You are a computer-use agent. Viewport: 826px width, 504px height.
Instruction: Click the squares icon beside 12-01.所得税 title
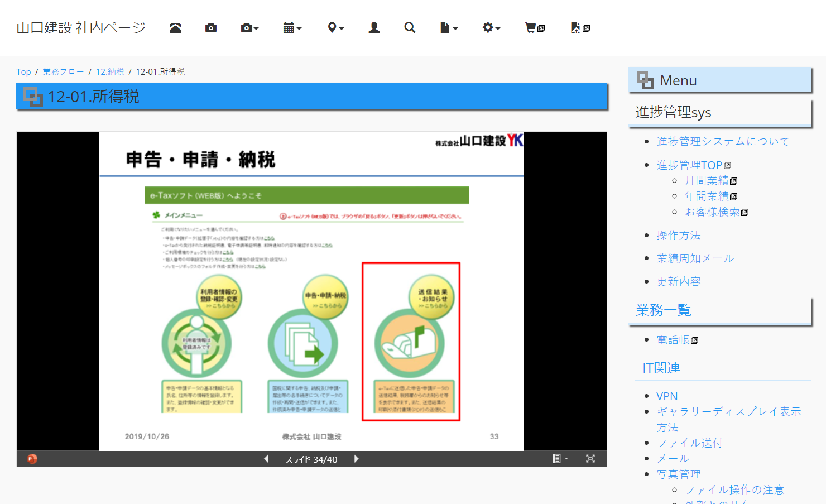click(x=33, y=97)
